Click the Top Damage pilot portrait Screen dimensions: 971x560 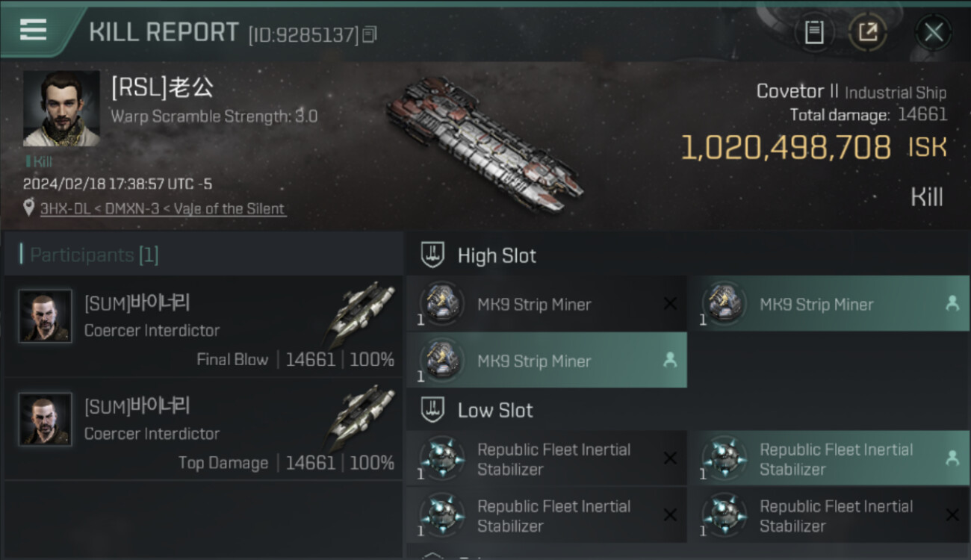tap(46, 420)
